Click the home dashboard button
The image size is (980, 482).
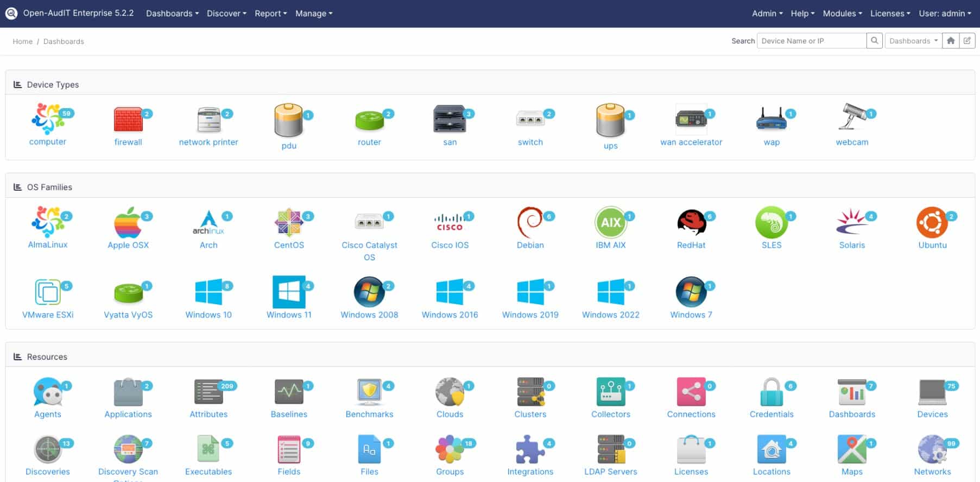coord(951,41)
